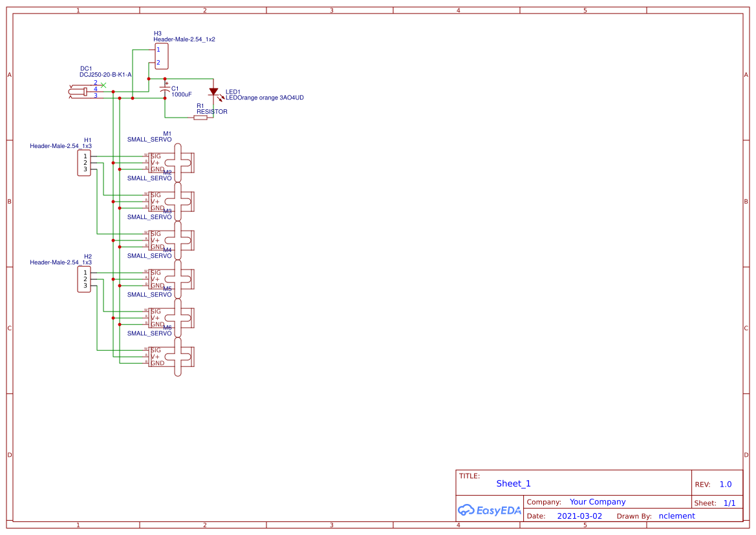Image resolution: width=756 pixels, height=535 pixels.
Task: Select the DC1 barrel jack connector symbol
Action: [80, 92]
